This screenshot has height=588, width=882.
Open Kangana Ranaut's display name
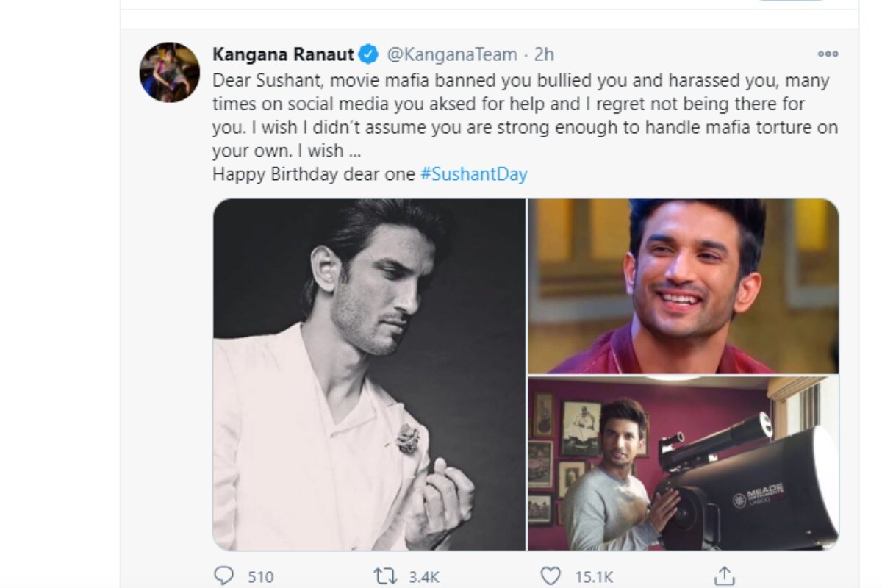coord(282,54)
